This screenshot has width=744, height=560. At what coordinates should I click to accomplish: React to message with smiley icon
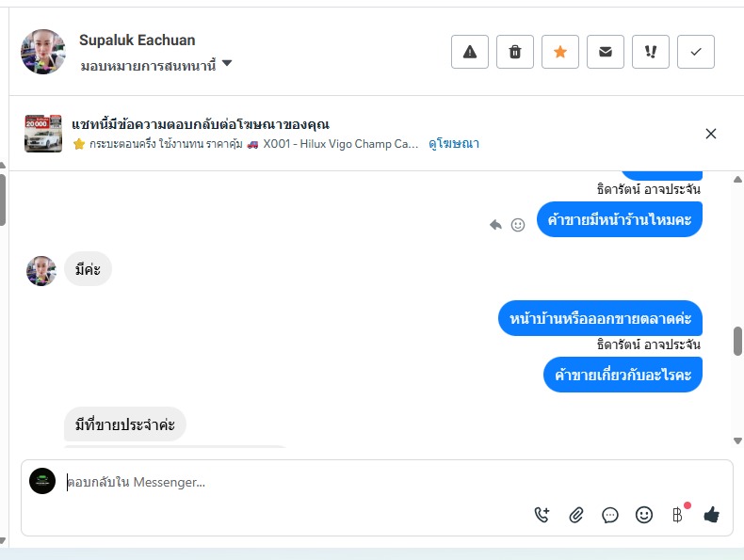click(518, 225)
